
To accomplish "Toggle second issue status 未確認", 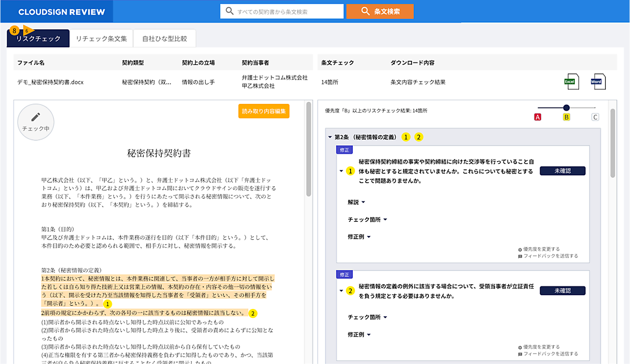I will point(562,291).
